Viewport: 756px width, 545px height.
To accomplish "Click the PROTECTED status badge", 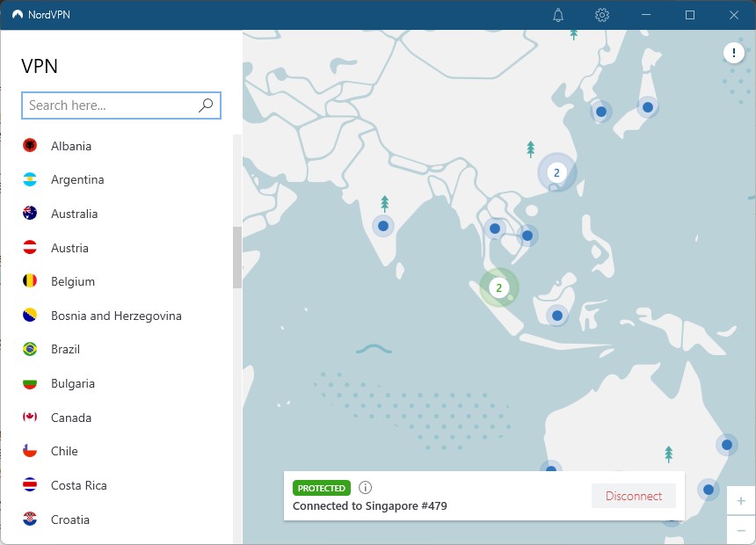I will (322, 488).
